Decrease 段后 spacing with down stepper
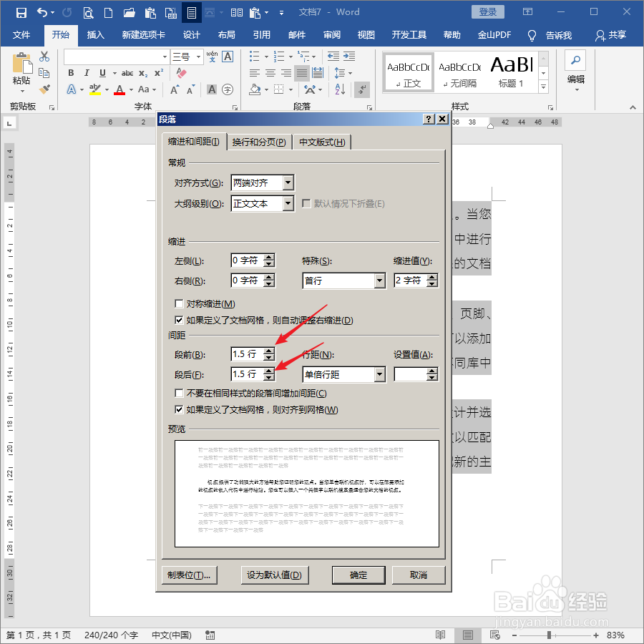The height and width of the screenshot is (644, 644). [269, 377]
